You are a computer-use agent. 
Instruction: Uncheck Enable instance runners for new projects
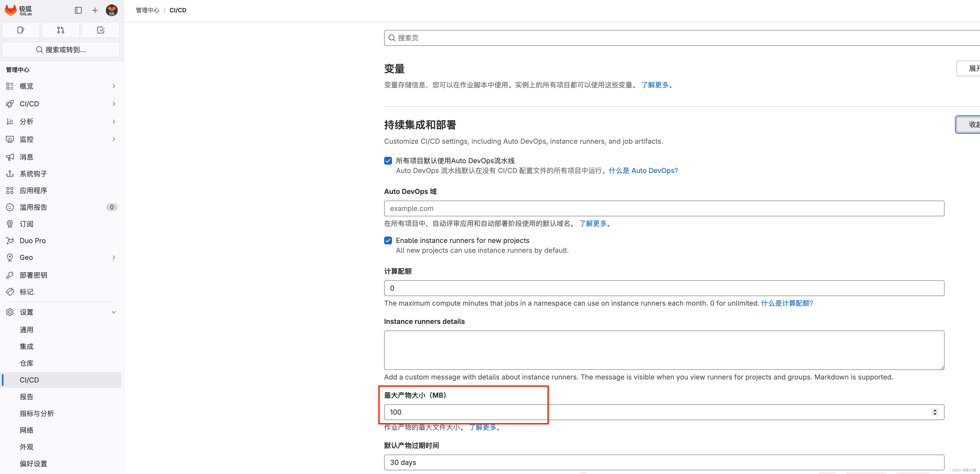[x=388, y=241]
